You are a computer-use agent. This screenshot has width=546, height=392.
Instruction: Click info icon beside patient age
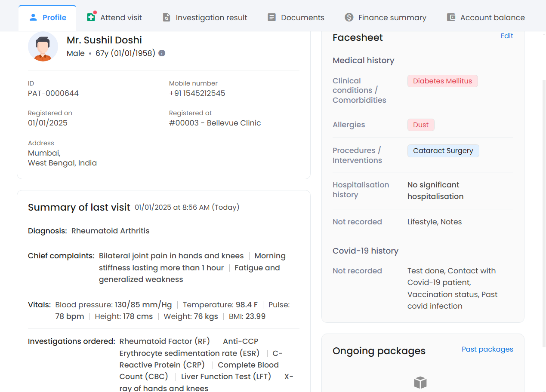click(162, 53)
